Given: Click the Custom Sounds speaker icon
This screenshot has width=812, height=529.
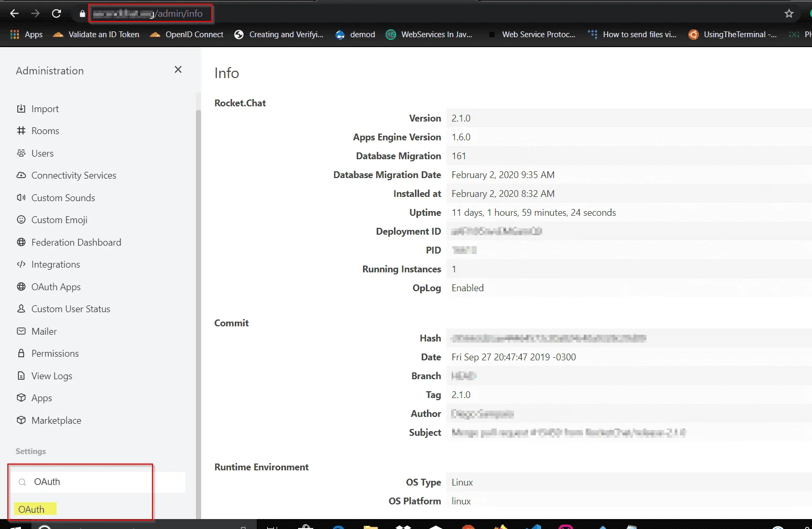Looking at the screenshot, I should [21, 198].
